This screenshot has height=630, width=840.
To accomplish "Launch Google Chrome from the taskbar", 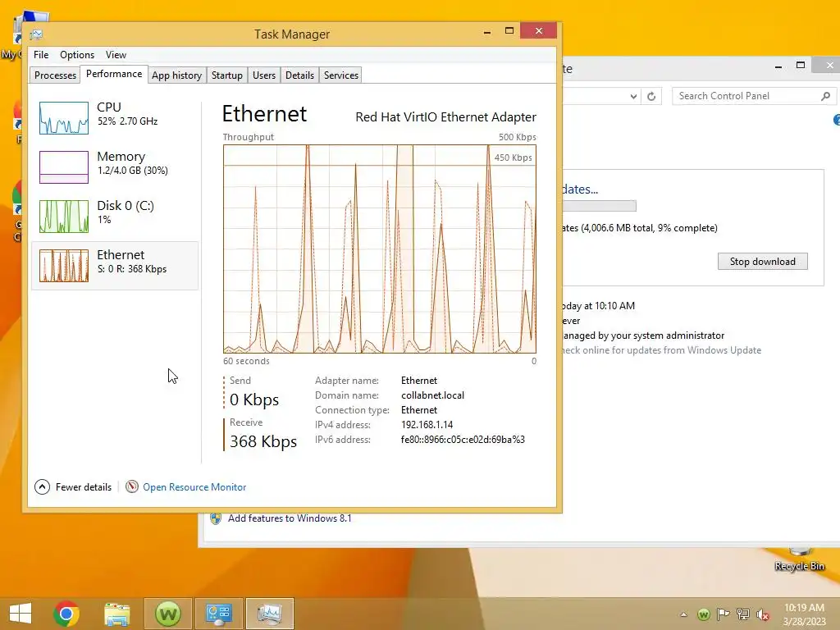I will pos(66,614).
